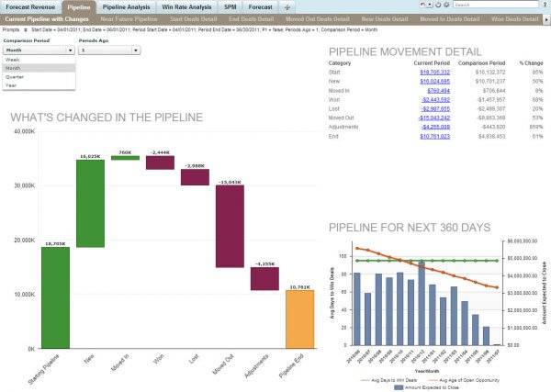Open the Win Rate Analysis tab

tap(185, 6)
